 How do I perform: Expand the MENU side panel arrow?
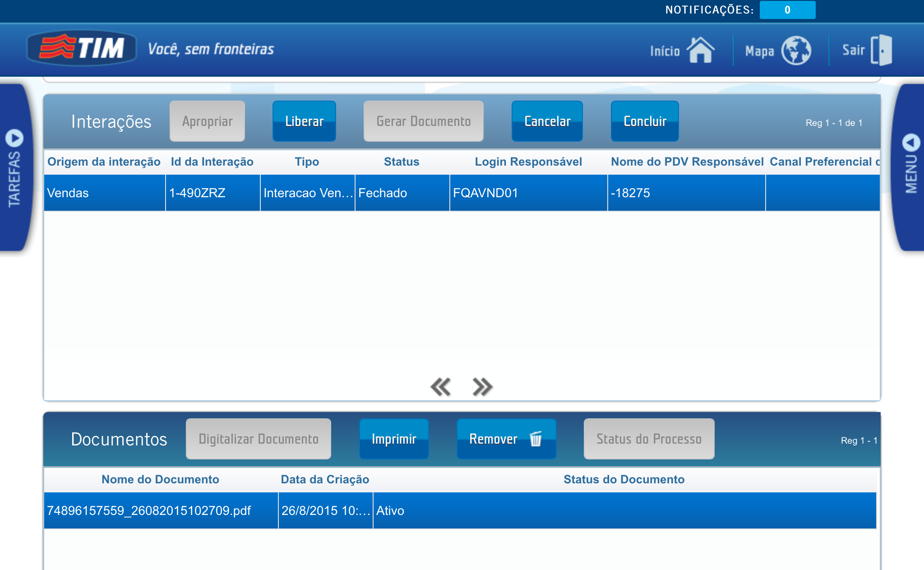click(x=911, y=143)
